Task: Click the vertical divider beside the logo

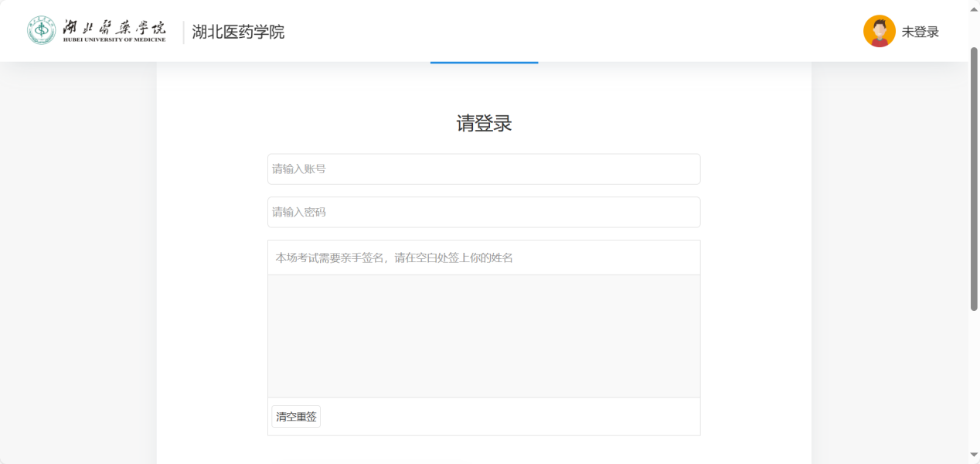Action: 183,32
